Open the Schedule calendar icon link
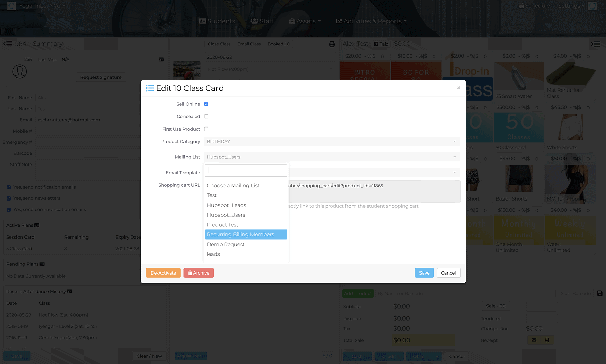This screenshot has width=606, height=364. click(x=534, y=6)
